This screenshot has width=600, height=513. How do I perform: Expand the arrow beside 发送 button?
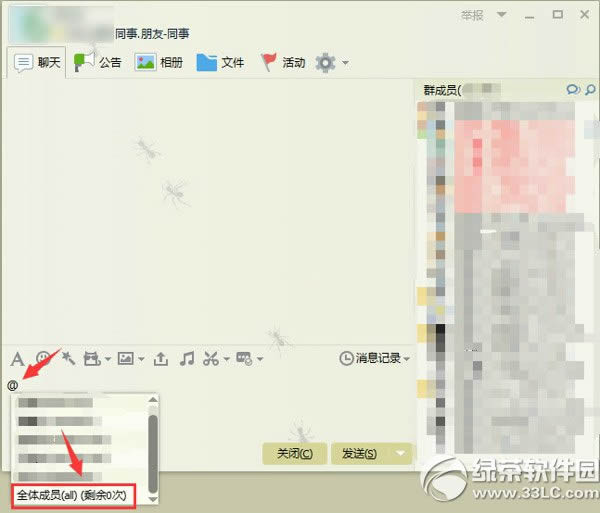tap(400, 453)
